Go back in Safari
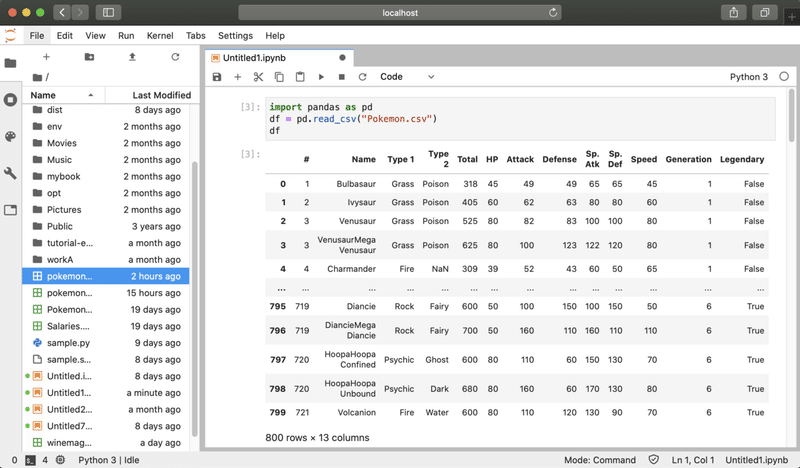Screen dimensions: 800x468 coord(62,12)
